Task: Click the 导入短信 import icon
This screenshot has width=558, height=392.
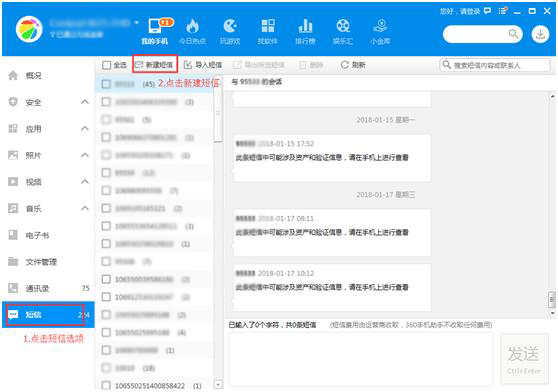Action: [x=188, y=65]
